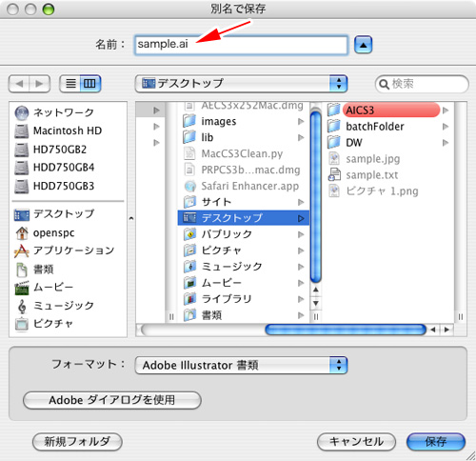This screenshot has height=461, width=476.
Task: Open the アプリケーション sidebar item
Action: 64,251
